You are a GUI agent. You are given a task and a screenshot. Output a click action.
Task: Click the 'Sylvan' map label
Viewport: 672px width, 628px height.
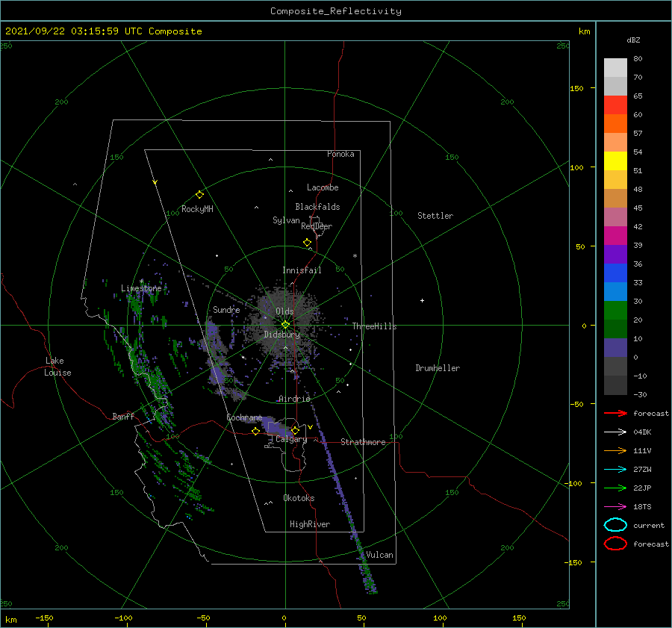286,220
